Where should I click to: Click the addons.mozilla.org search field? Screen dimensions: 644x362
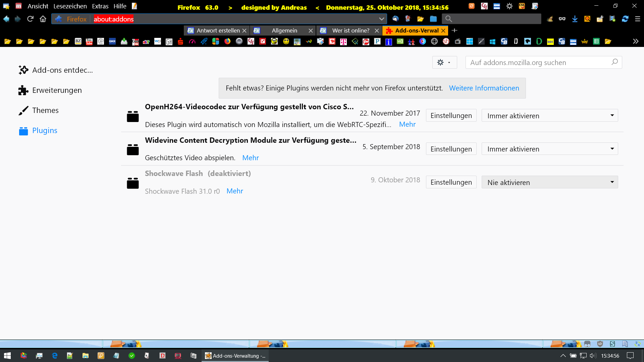(538, 62)
